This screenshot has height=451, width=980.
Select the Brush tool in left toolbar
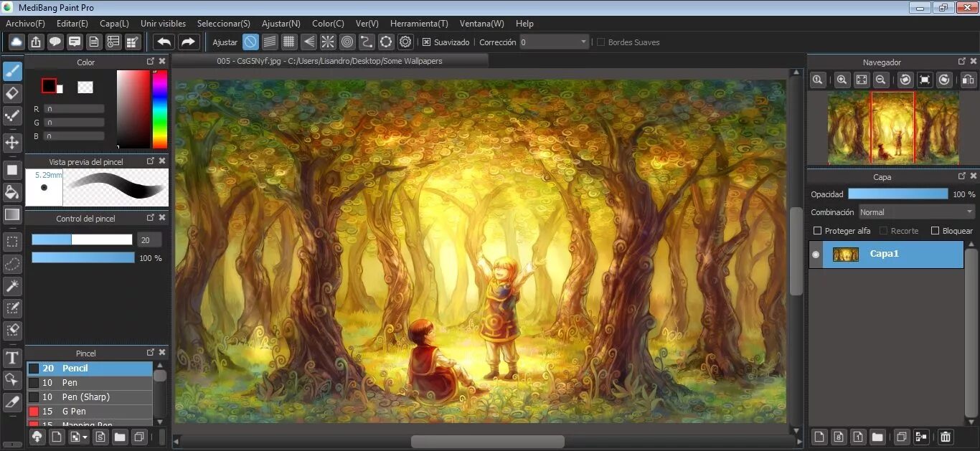pos(12,71)
